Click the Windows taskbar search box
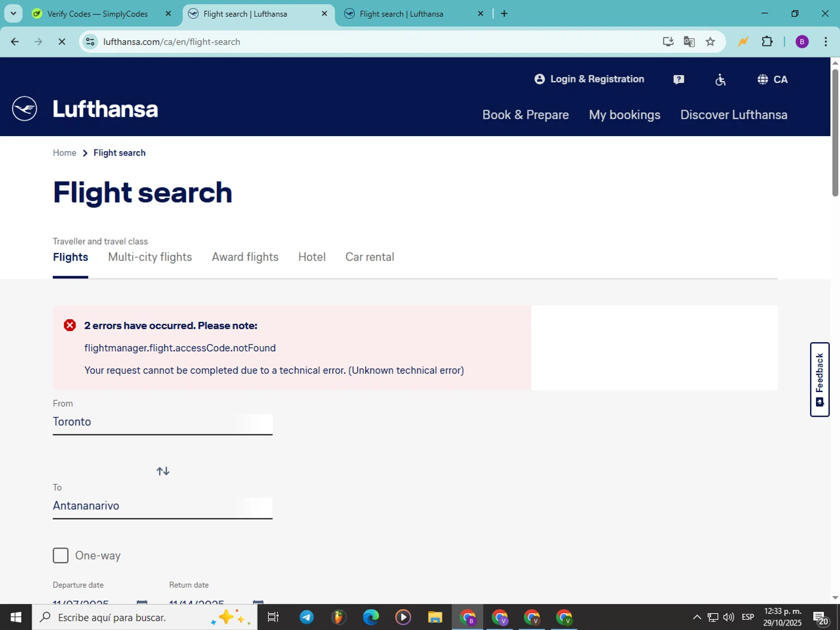The image size is (840, 630). pos(144,617)
